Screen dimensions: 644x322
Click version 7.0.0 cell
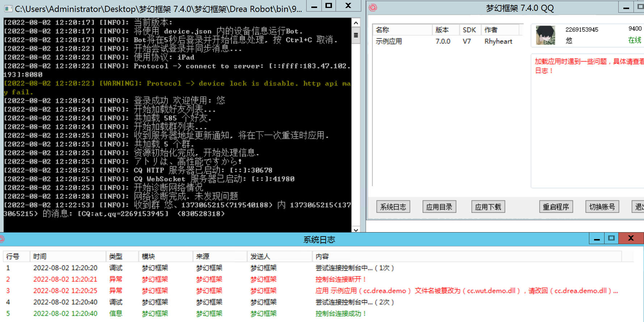click(x=443, y=41)
